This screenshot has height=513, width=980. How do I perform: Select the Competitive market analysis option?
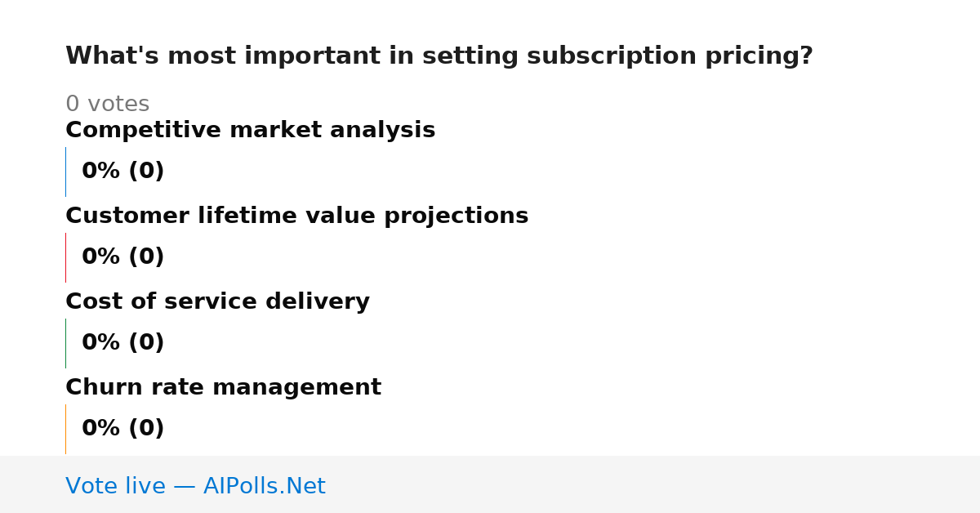(250, 131)
